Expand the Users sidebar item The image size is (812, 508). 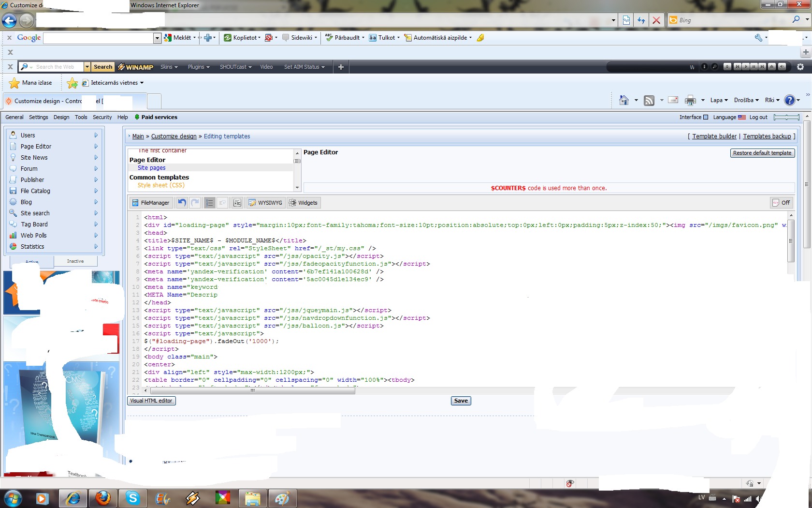[x=55, y=135]
